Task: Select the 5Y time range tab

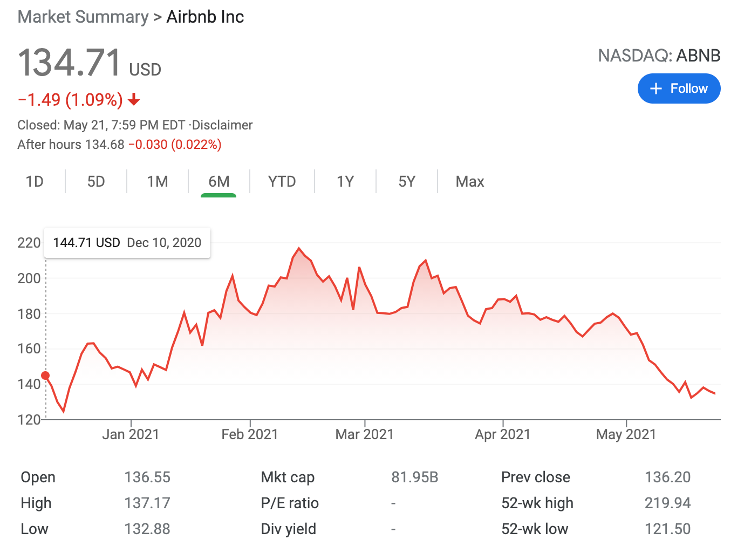Action: click(x=407, y=181)
